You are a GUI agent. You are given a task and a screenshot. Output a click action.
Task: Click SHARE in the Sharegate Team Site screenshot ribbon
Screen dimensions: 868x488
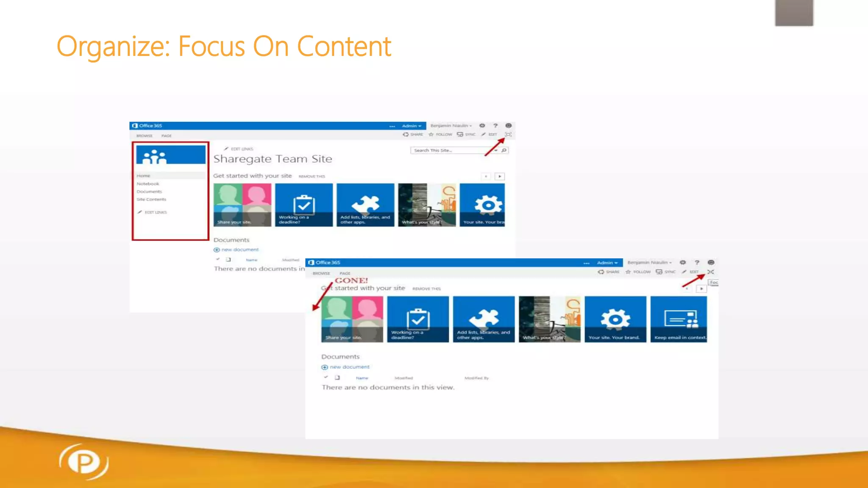413,134
